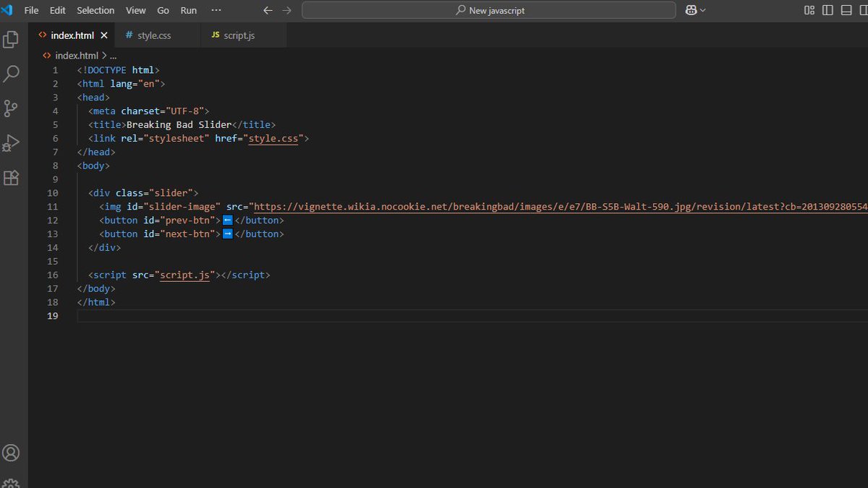Open the Copilot dropdown arrow
Image resolution: width=868 pixels, height=488 pixels.
click(x=702, y=10)
